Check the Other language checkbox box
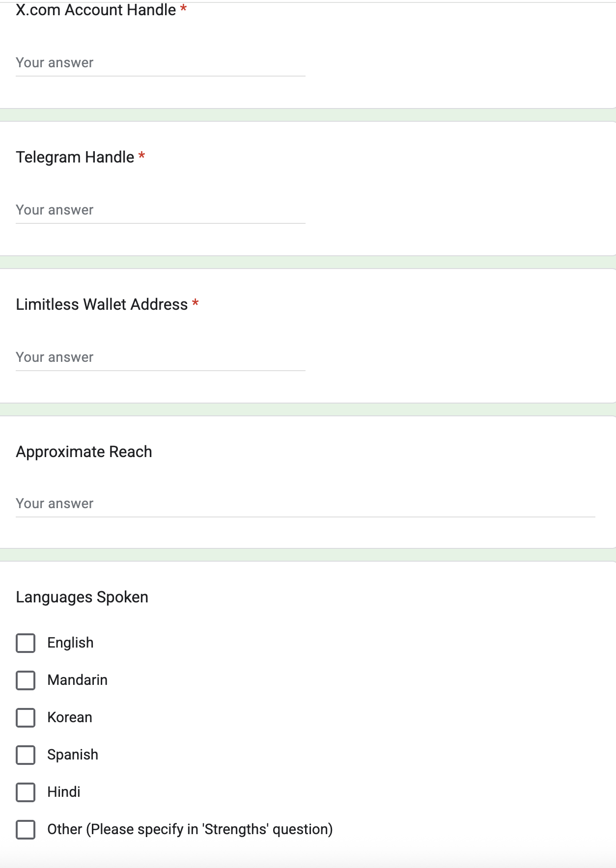 26,830
